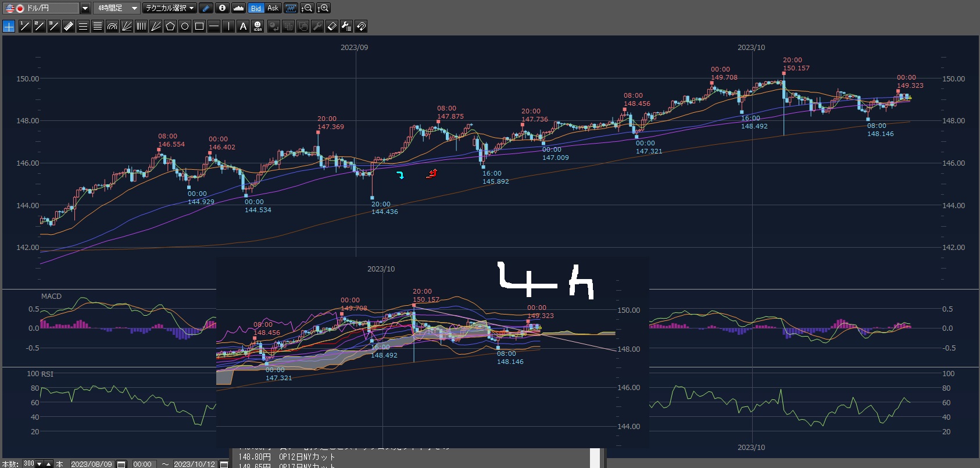This screenshot has height=468, width=980.
Task: Select the text annotation A tool
Action: pos(243,26)
